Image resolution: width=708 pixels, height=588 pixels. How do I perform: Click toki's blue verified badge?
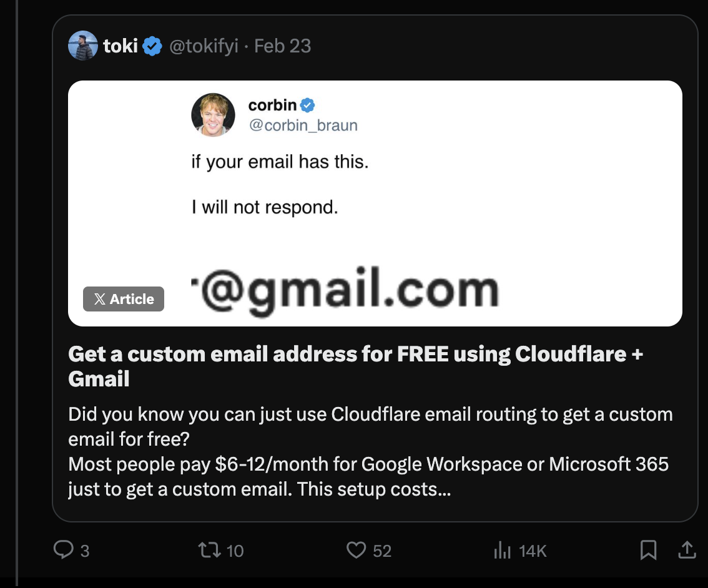tap(153, 46)
